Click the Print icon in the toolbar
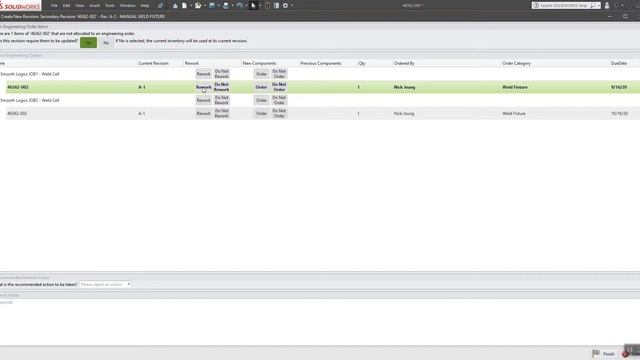640x360 pixels. click(x=226, y=6)
